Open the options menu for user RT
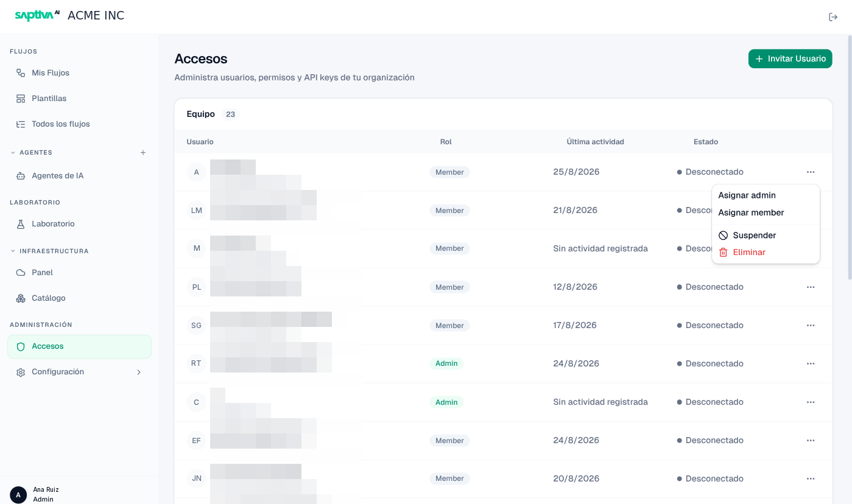The image size is (852, 504). tap(811, 364)
